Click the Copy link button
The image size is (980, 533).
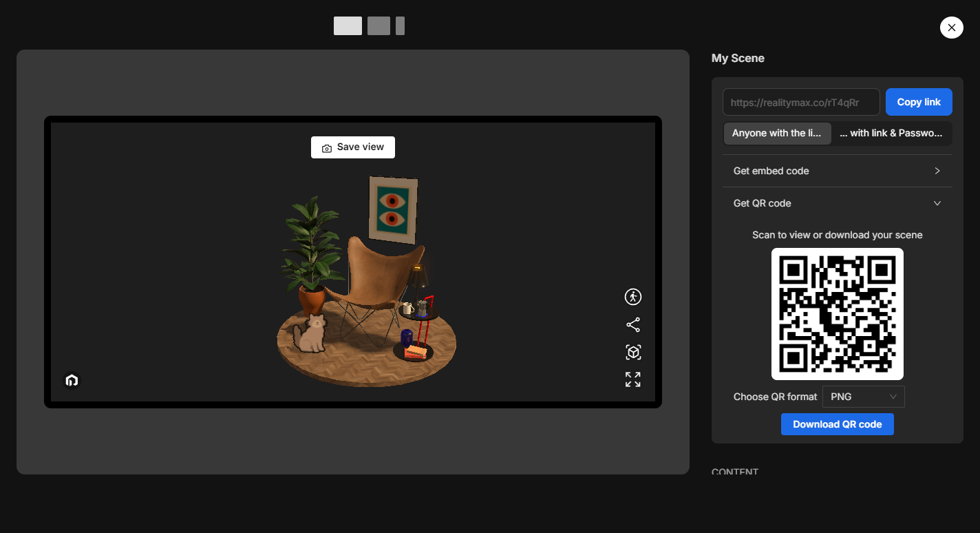coord(919,101)
